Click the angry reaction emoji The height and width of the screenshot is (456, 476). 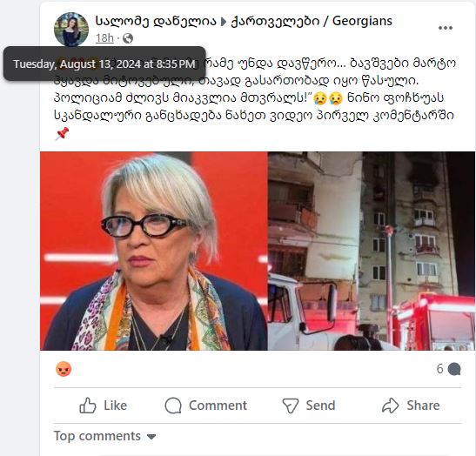tap(64, 369)
